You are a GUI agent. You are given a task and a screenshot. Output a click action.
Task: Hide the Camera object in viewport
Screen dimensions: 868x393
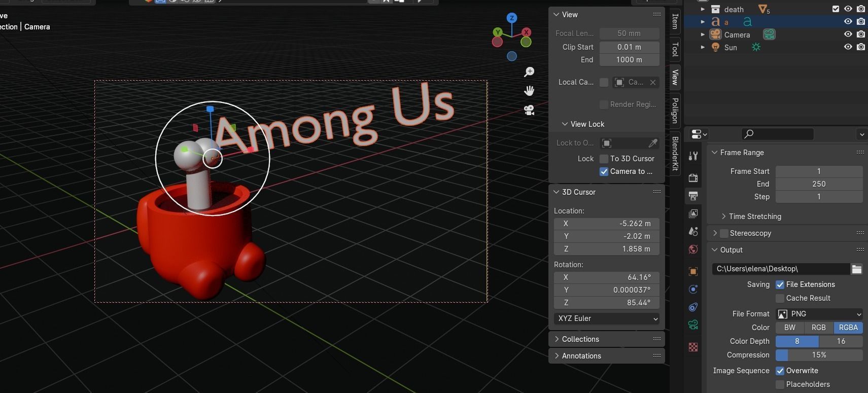click(848, 34)
